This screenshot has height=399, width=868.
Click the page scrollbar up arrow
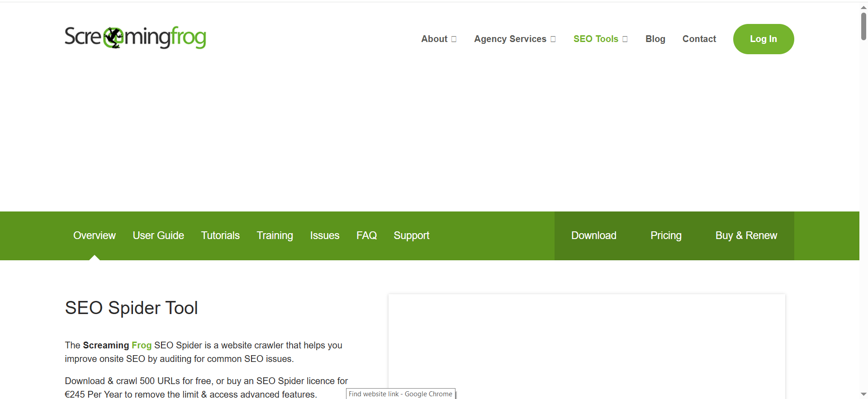click(x=863, y=8)
